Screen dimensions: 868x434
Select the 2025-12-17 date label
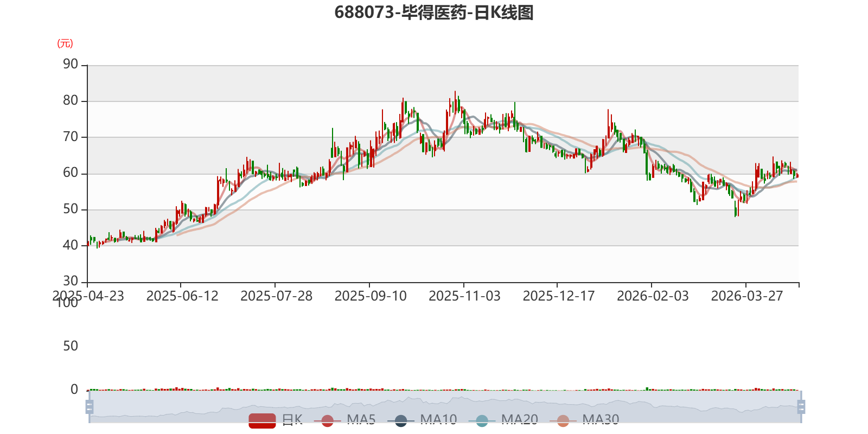tap(559, 296)
